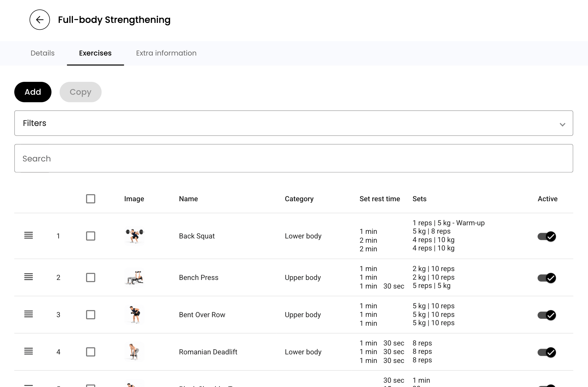Grab the Back Squat drag handle

tap(29, 236)
